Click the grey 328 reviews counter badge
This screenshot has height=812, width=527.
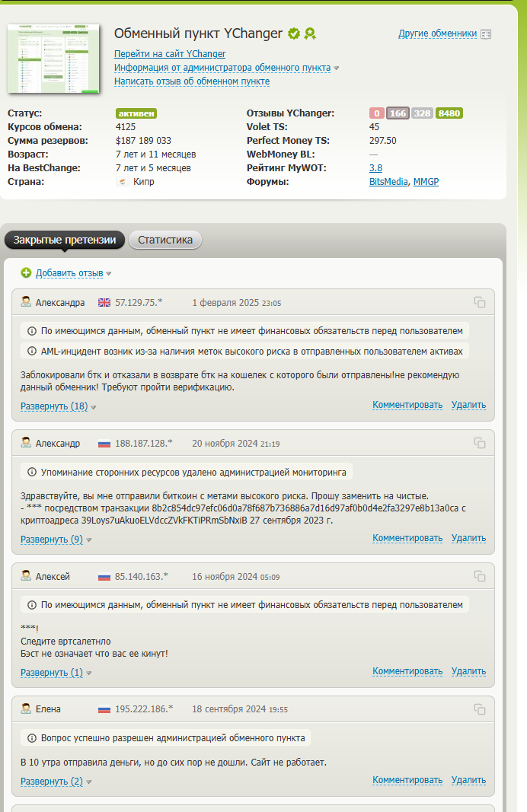423,113
